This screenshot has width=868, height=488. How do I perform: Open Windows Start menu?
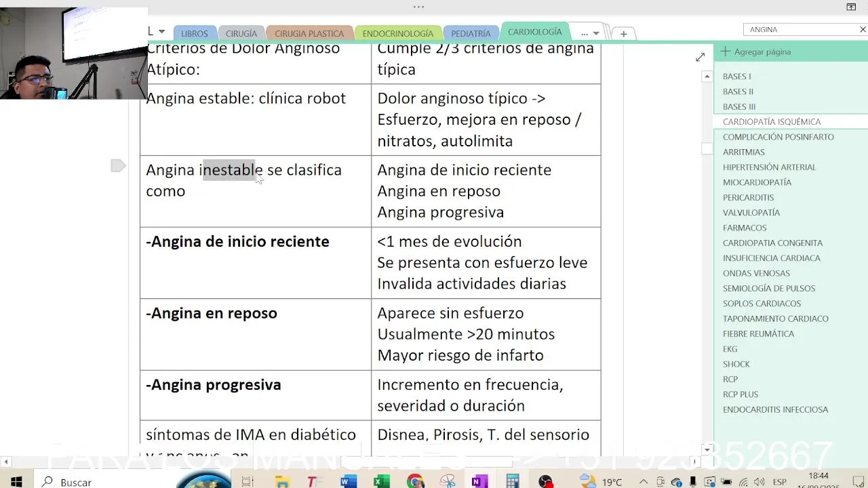pyautogui.click(x=16, y=481)
